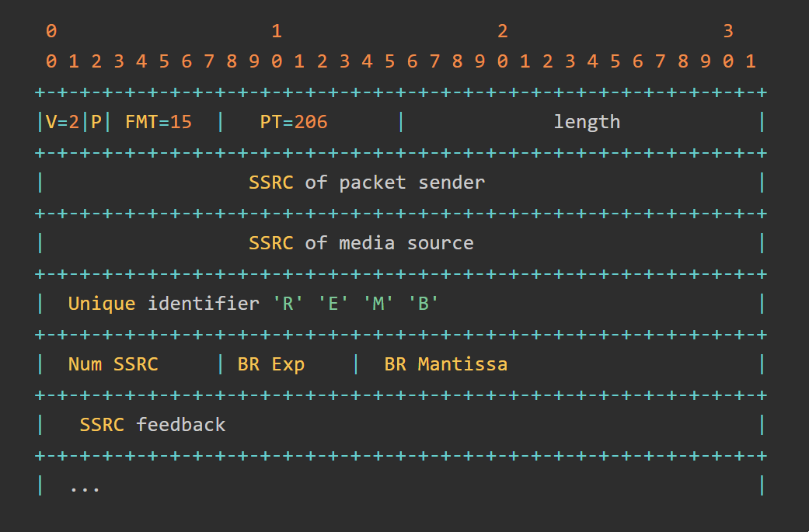Image resolution: width=809 pixels, height=532 pixels.
Task: Select the FMT=15 field text
Action: pos(159,122)
